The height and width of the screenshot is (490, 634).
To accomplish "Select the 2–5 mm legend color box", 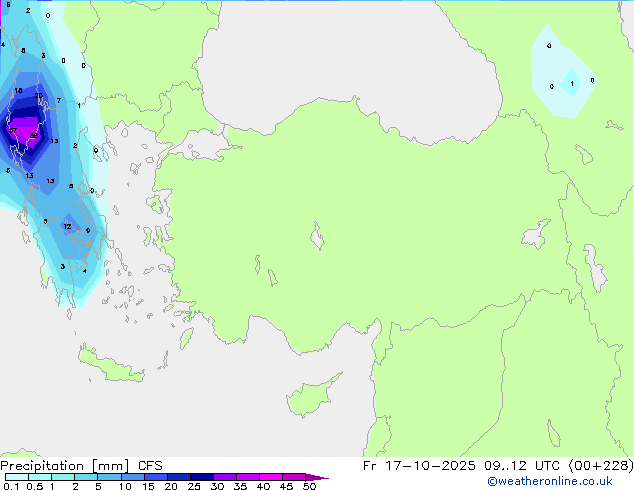I will tap(86, 477).
